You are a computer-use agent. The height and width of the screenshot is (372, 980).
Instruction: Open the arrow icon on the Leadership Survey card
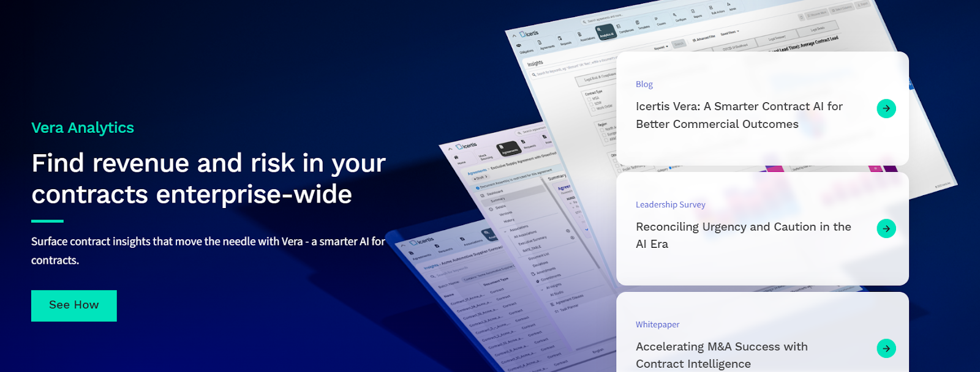(886, 228)
